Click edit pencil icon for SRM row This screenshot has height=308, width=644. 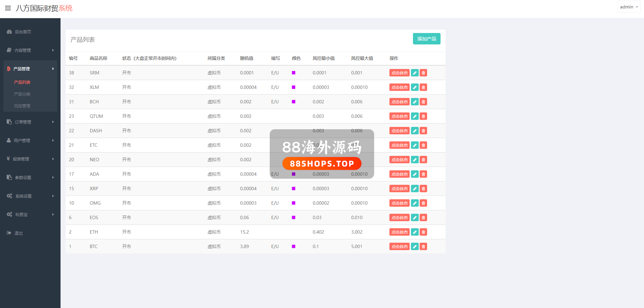[x=415, y=73]
